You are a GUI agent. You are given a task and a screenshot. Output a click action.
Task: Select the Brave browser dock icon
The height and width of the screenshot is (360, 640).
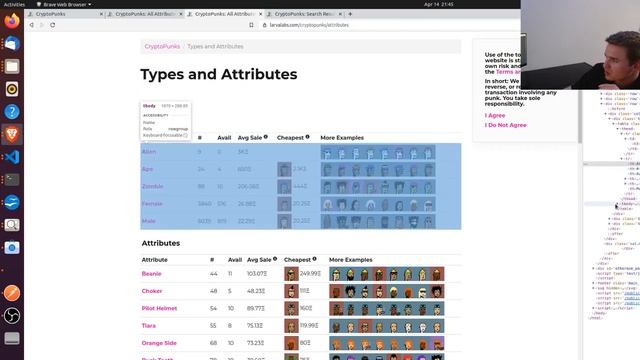pyautogui.click(x=12, y=134)
